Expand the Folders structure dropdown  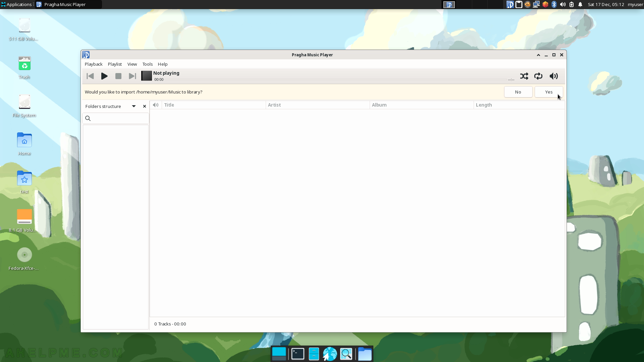134,106
